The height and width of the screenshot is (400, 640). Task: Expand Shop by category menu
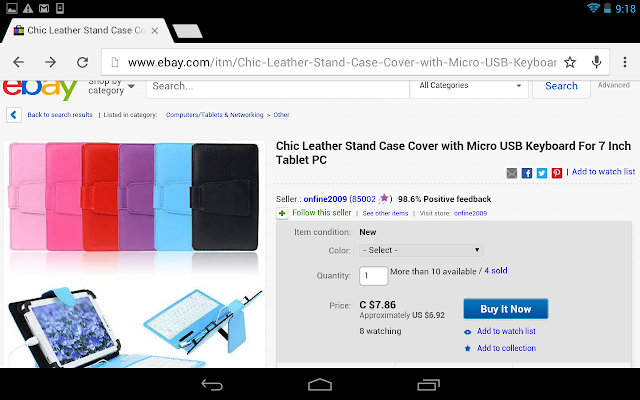point(111,87)
